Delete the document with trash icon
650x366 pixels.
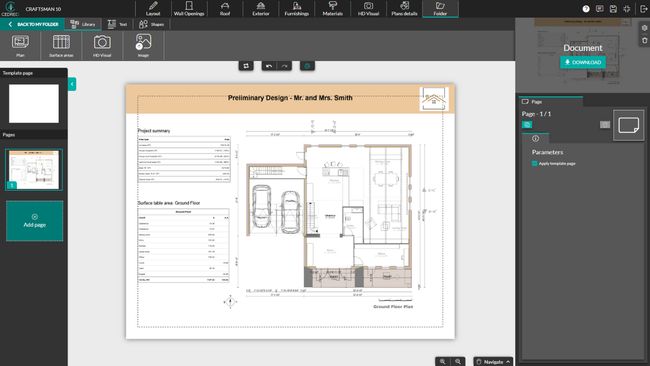tap(645, 40)
